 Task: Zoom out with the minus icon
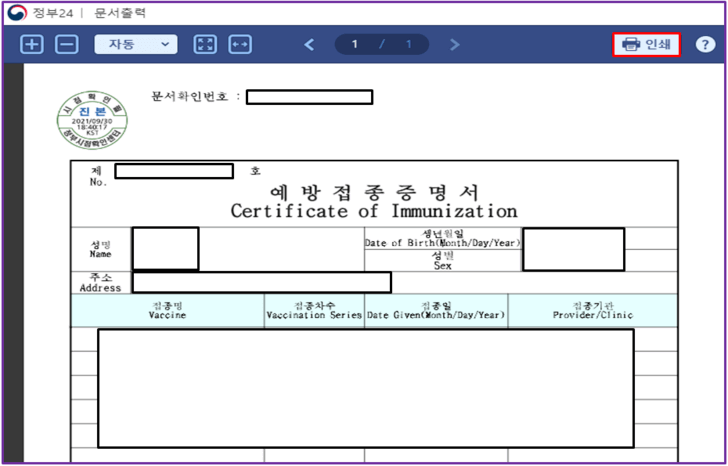67,45
